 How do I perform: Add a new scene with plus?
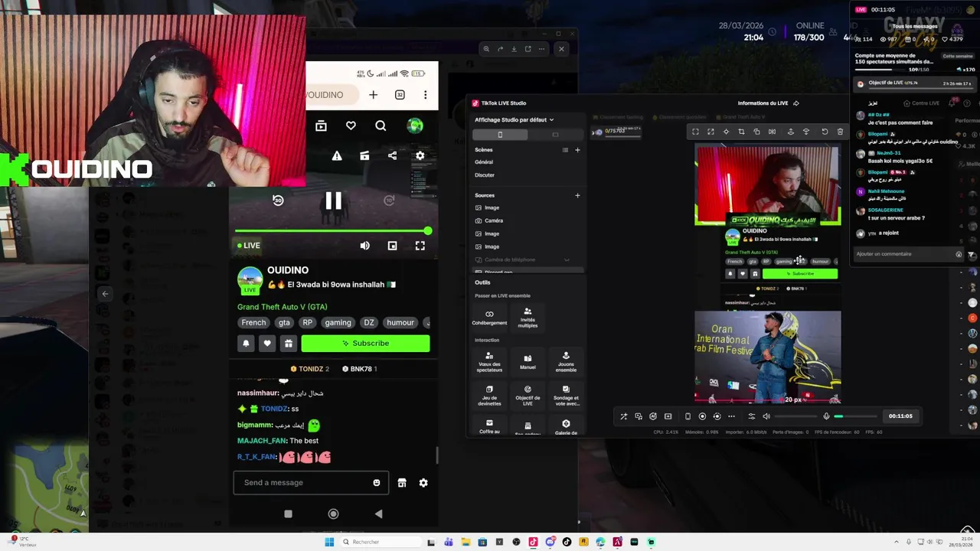[577, 150]
